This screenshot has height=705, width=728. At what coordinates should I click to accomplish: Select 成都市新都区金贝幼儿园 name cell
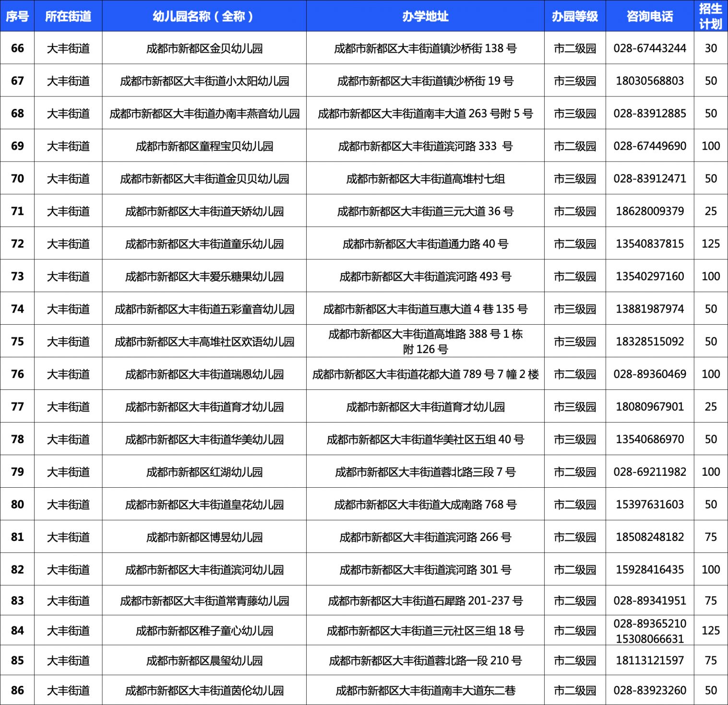pyautogui.click(x=204, y=48)
